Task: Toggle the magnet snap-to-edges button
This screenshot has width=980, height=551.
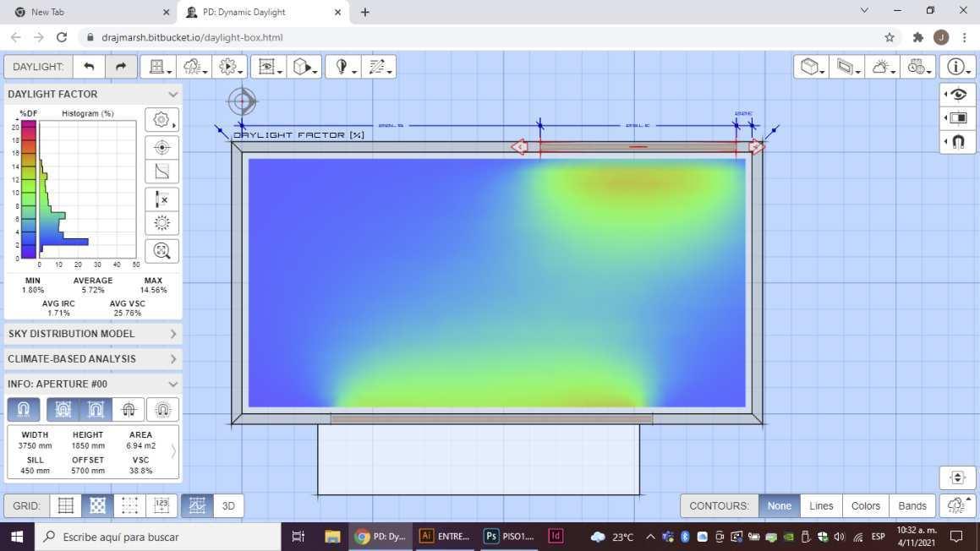Action: pos(96,410)
